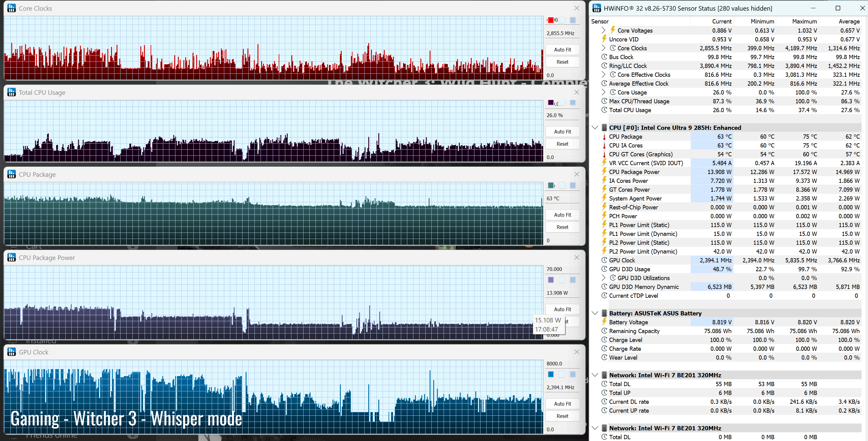Click the violet color swatch in CPU Package Power
Image resolution: width=868 pixels, height=441 pixels.
click(551, 280)
